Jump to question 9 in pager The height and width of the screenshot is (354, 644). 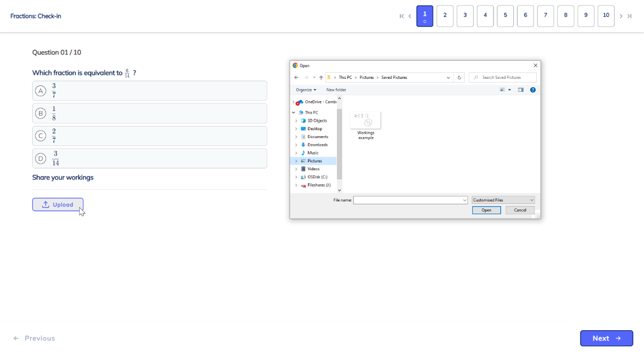tap(586, 16)
